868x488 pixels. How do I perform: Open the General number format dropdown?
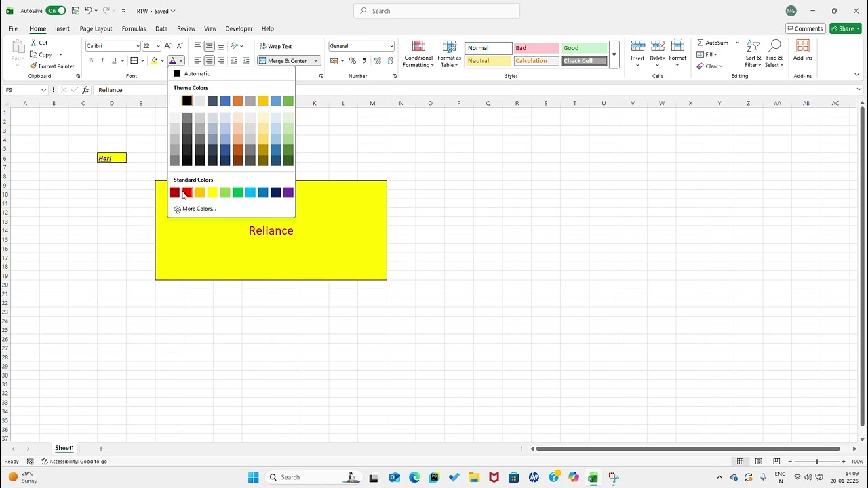(391, 46)
